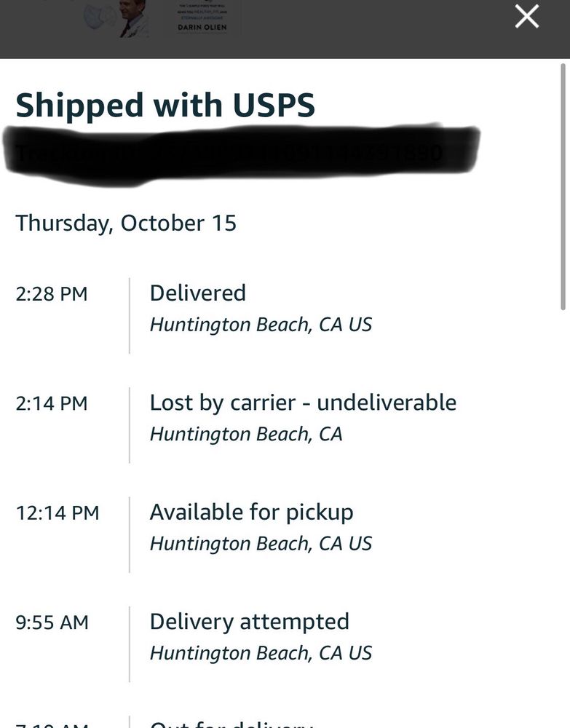The height and width of the screenshot is (728, 570).
Task: Tap the 9:55 AM timestamp
Action: pos(52,622)
